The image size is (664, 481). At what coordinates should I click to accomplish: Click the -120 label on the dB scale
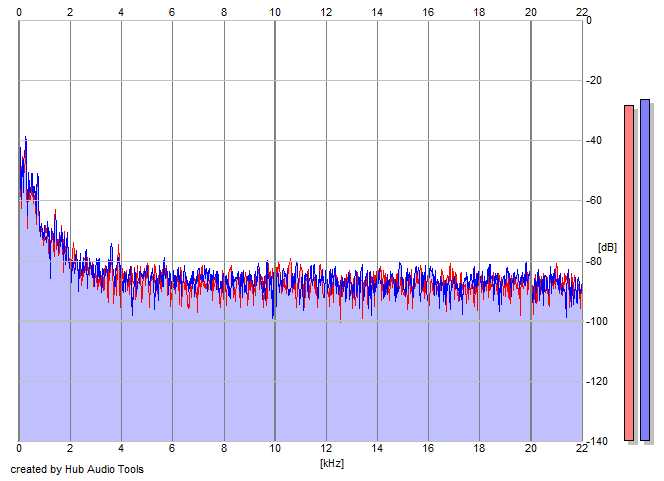coord(596,381)
